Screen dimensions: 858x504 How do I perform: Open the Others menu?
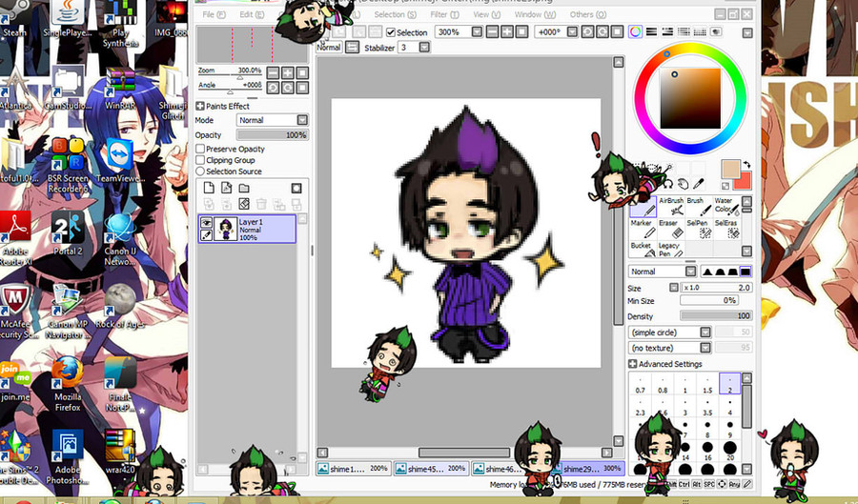click(587, 14)
